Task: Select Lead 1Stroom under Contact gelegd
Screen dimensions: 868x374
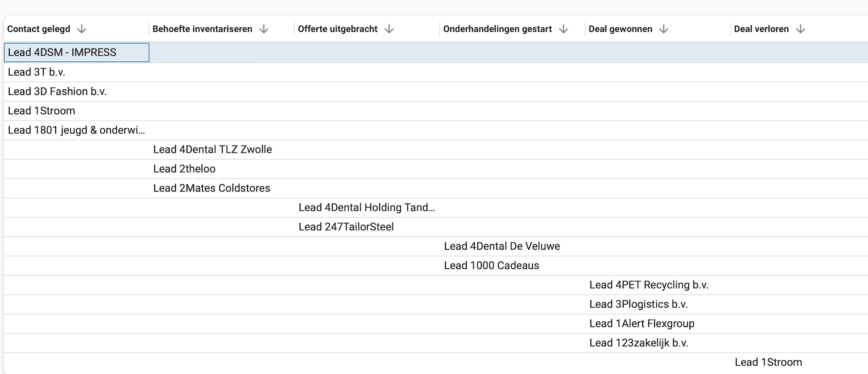Action: click(x=42, y=111)
